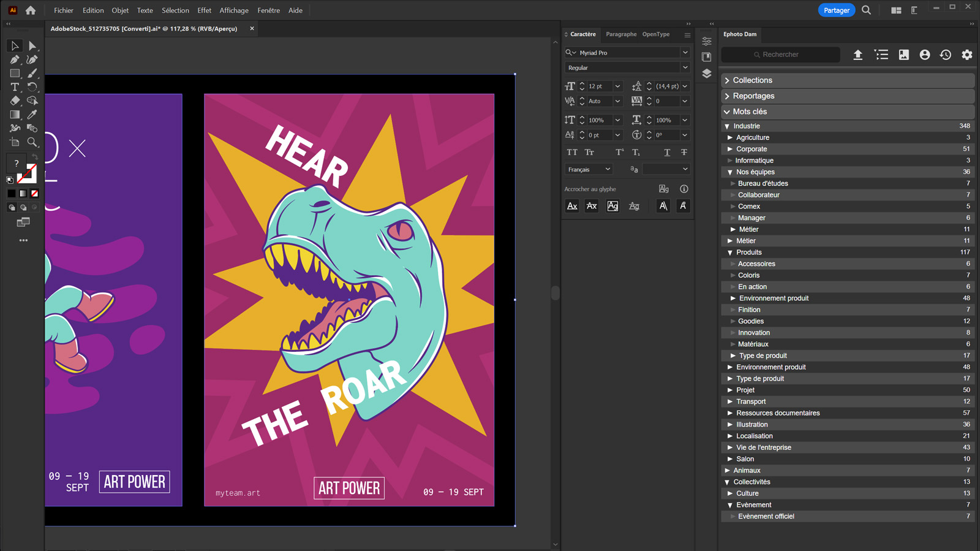980x551 pixels.
Task: Toggle Underline text style
Action: (x=667, y=152)
